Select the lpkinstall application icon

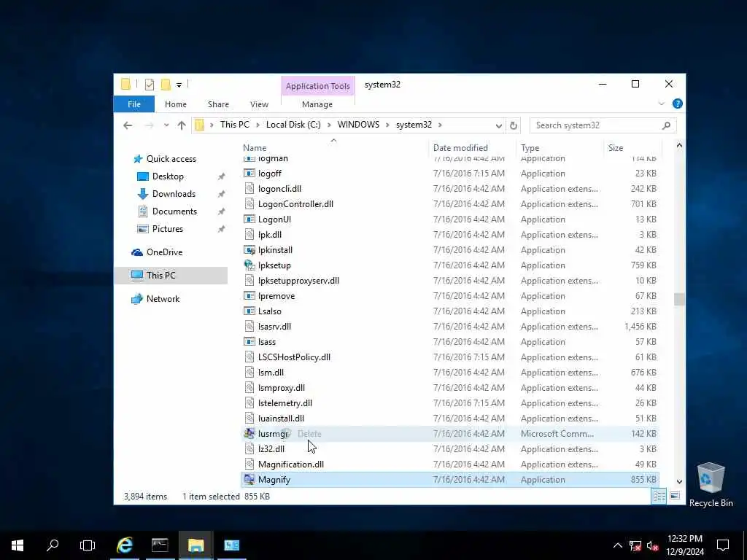pos(249,250)
